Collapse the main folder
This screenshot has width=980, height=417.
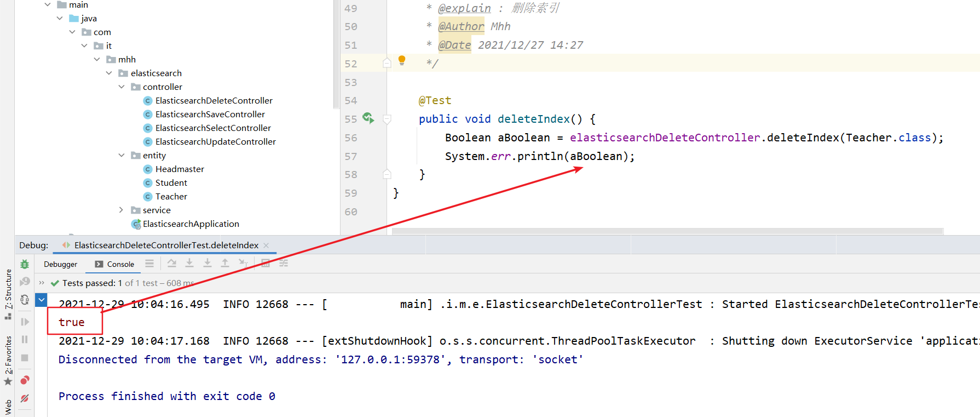click(x=48, y=5)
